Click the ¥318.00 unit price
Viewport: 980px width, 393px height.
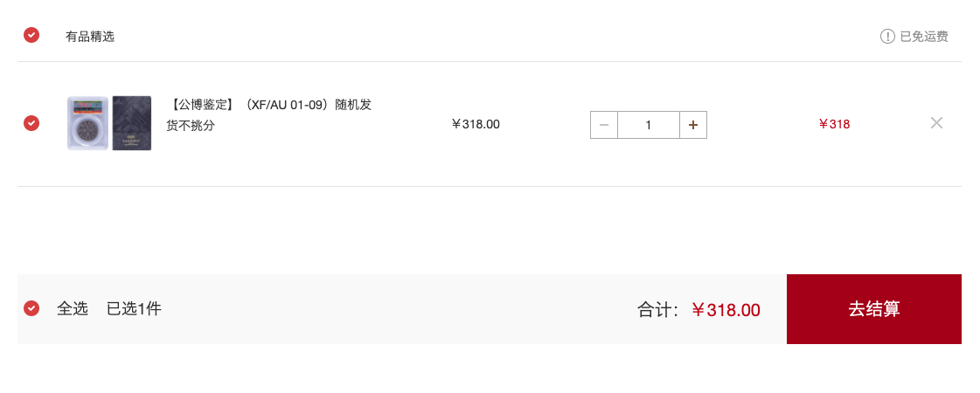point(476,124)
